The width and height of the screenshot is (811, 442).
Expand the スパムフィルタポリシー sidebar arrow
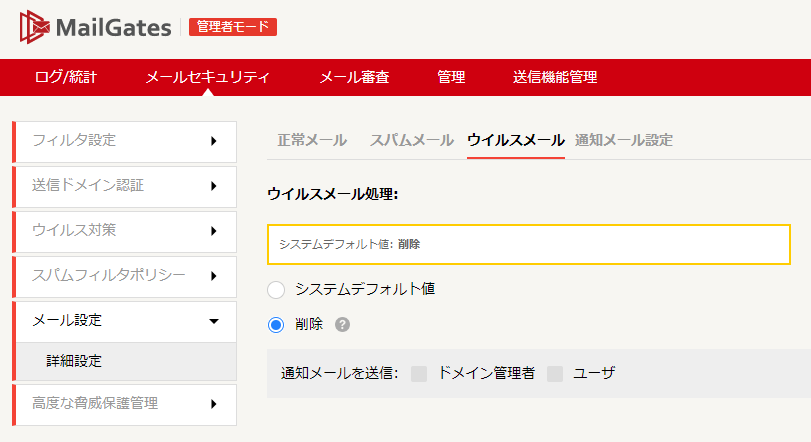(214, 276)
